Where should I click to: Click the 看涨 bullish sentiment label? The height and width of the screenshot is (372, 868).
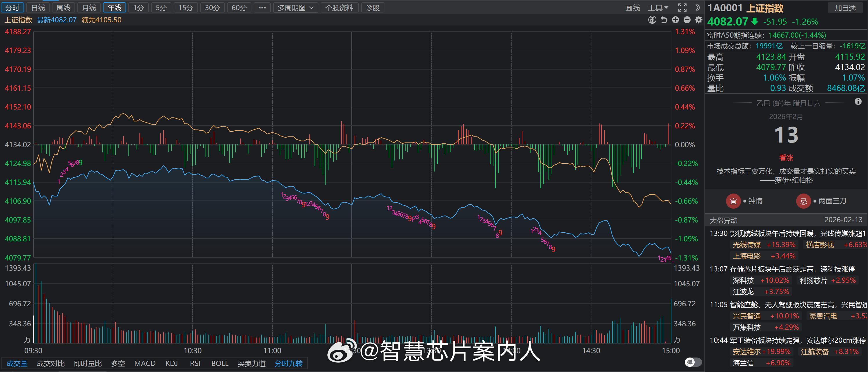click(786, 158)
